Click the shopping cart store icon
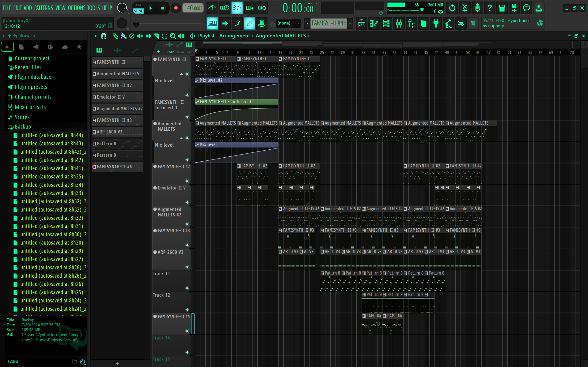 click(473, 23)
